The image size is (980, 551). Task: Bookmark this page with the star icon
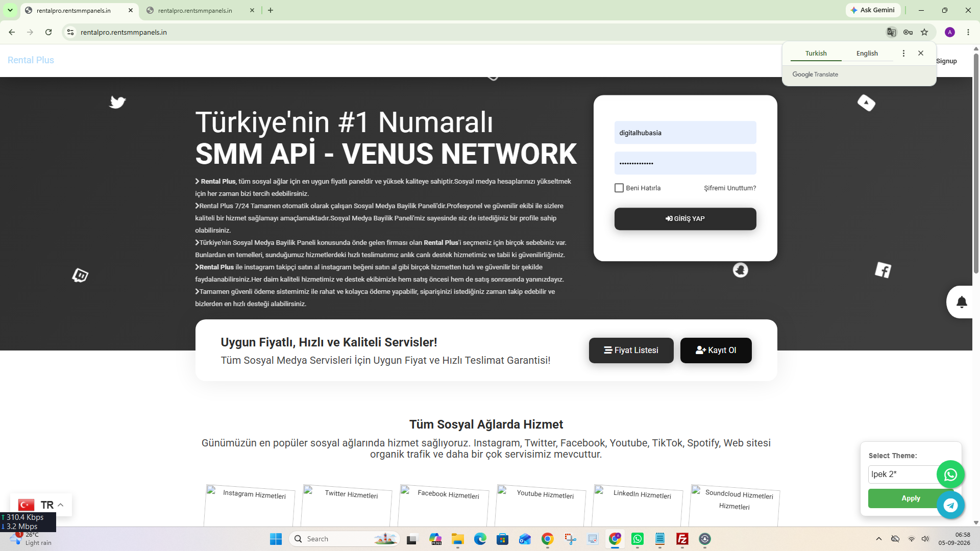pos(924,32)
